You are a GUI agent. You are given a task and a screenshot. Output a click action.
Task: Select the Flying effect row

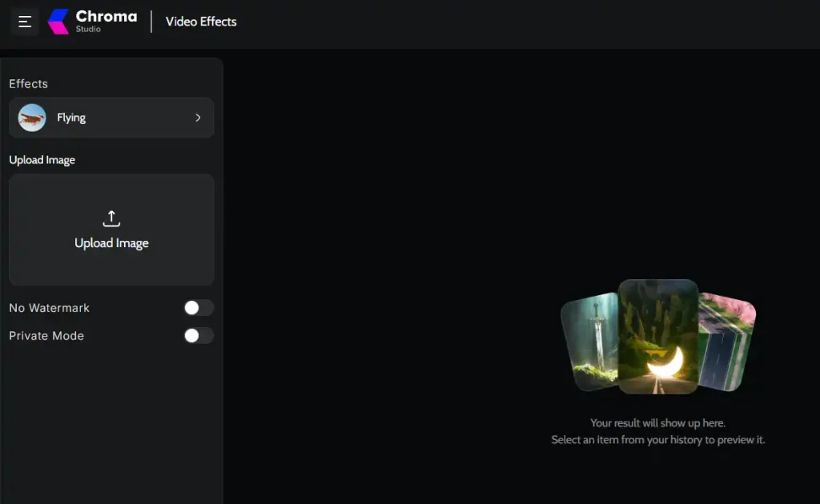click(x=111, y=117)
